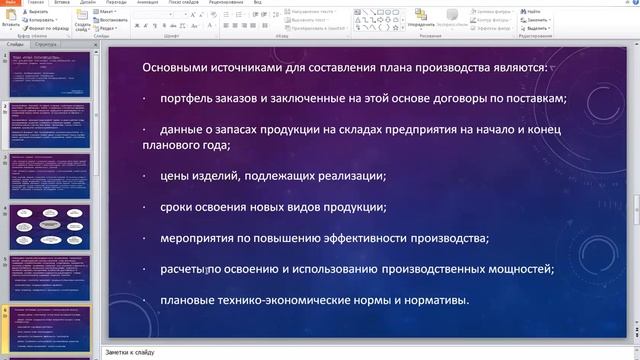
Task: Toggle bold formatting (Ж)
Action: (x=137, y=26)
